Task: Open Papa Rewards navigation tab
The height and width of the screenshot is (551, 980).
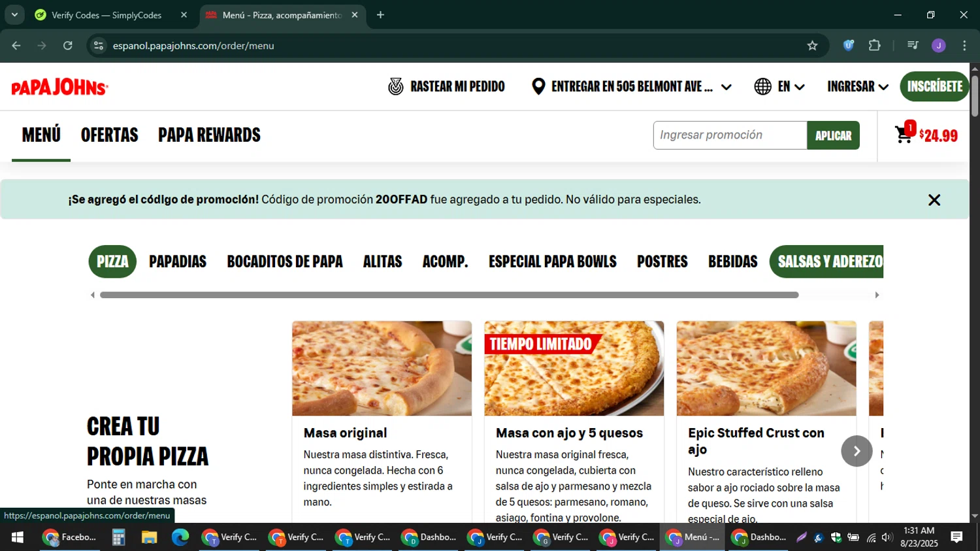Action: [x=209, y=135]
